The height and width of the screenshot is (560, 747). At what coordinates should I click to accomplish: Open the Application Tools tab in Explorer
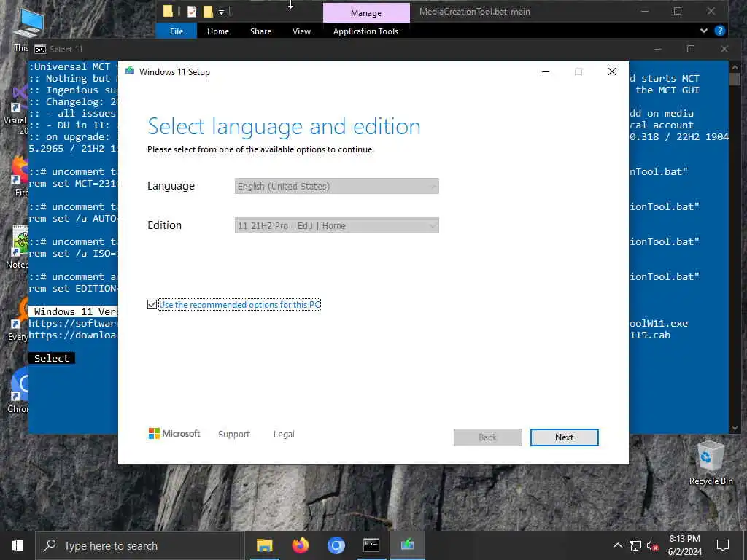pyautogui.click(x=365, y=31)
